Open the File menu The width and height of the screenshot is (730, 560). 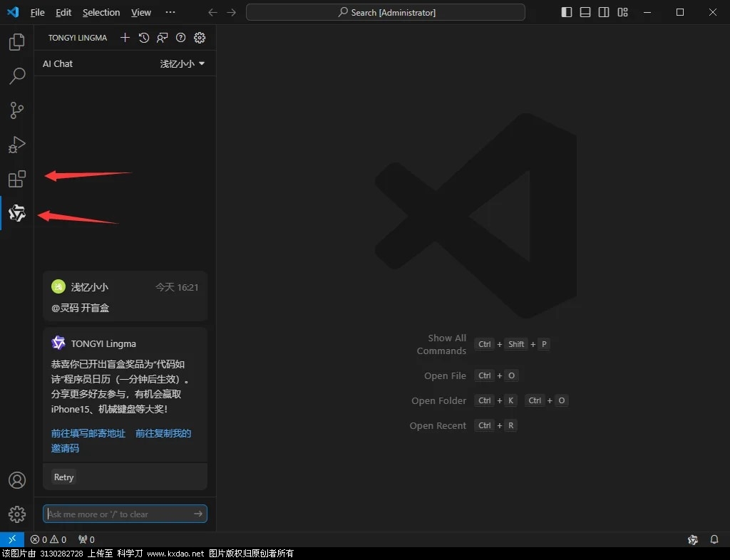point(37,13)
